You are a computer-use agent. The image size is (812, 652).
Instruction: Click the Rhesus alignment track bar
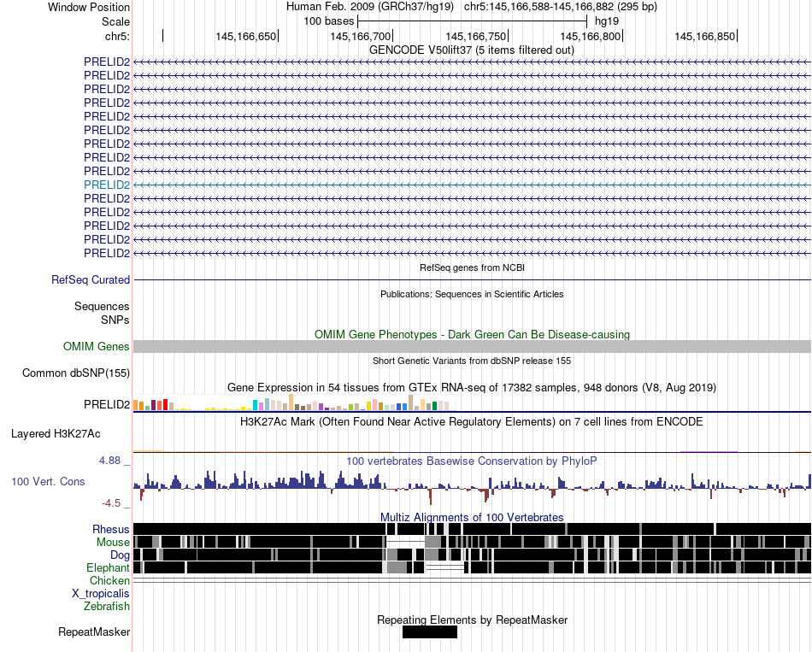472,529
